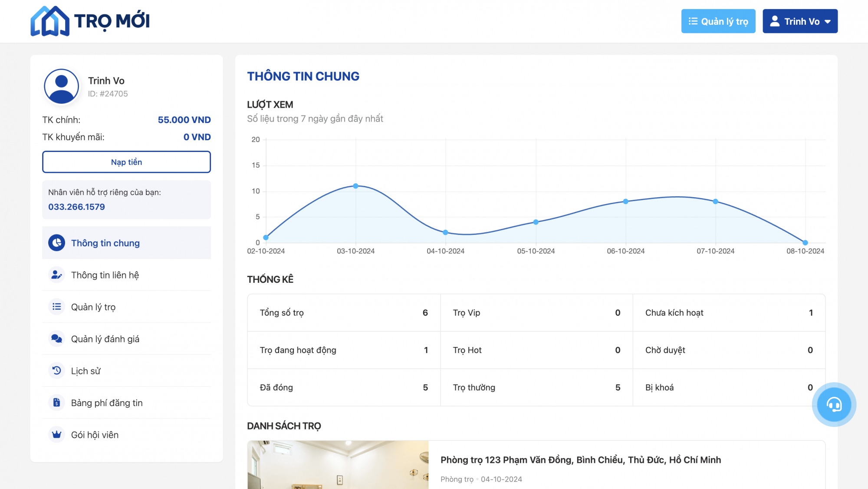
Task: Click the Tổng số trọ statistic cell
Action: [344, 313]
